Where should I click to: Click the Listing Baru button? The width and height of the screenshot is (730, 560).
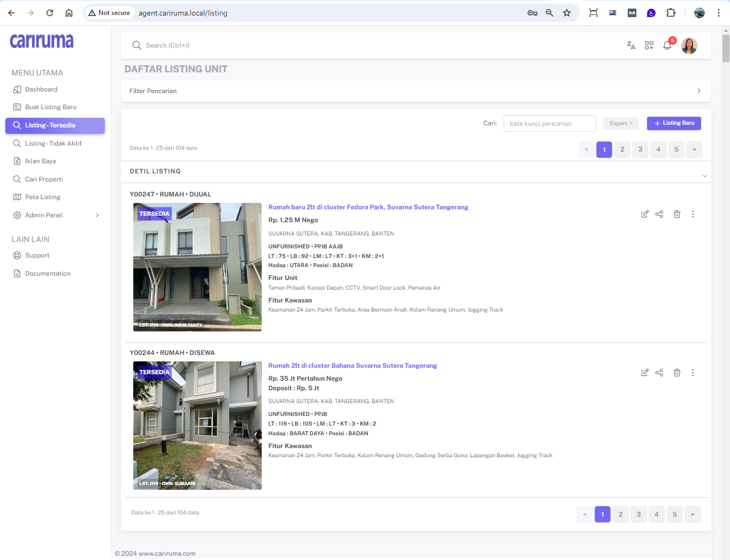(674, 123)
